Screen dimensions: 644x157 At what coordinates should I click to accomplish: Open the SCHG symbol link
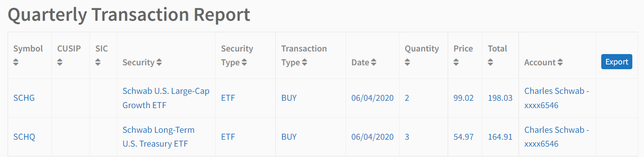tap(24, 98)
